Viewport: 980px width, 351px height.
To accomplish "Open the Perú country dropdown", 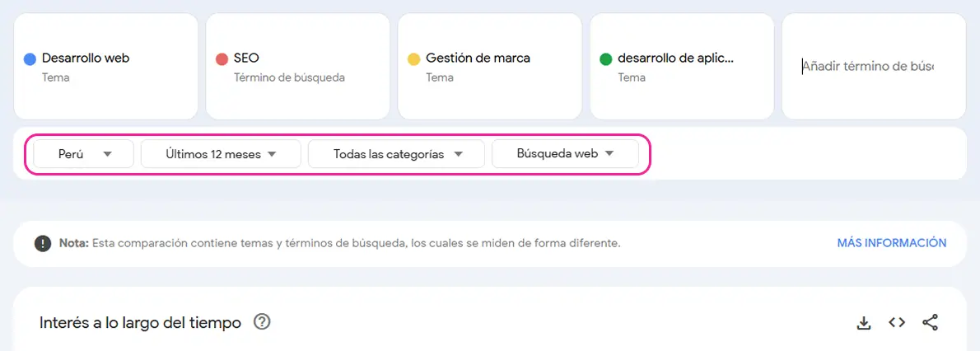I will coord(84,154).
